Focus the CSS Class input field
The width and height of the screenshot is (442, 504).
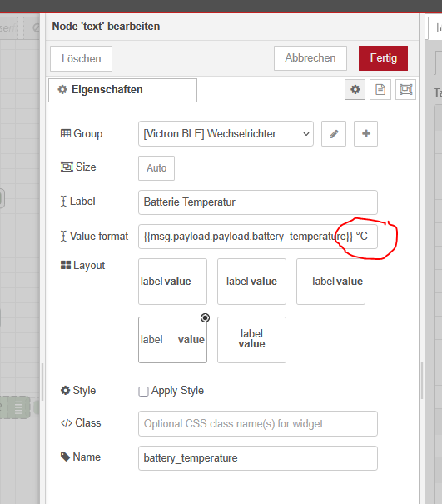258,424
